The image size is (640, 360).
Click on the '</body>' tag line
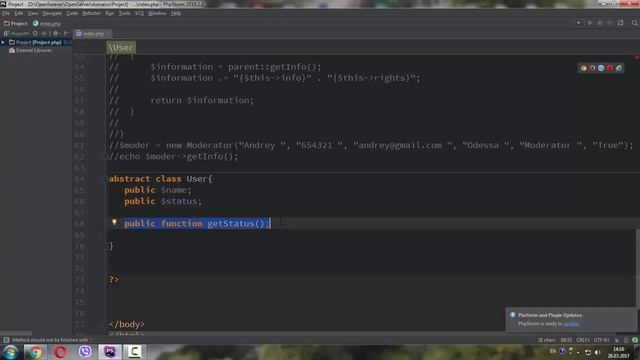[x=127, y=324]
